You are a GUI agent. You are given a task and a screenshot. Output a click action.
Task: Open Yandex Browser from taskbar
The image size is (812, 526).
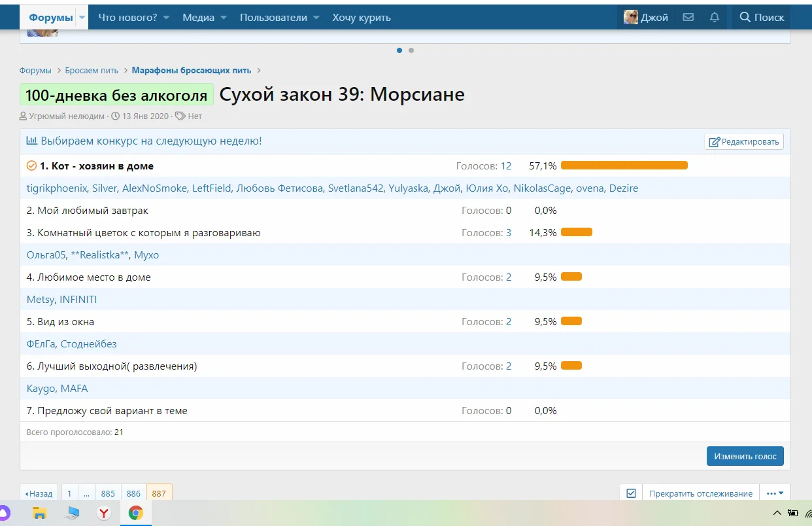[104, 513]
